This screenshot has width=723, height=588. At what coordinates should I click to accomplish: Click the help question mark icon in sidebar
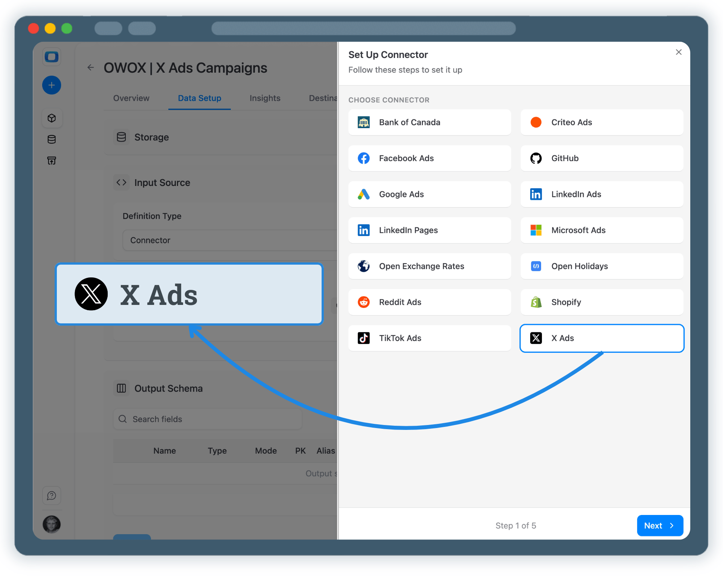coord(52,495)
